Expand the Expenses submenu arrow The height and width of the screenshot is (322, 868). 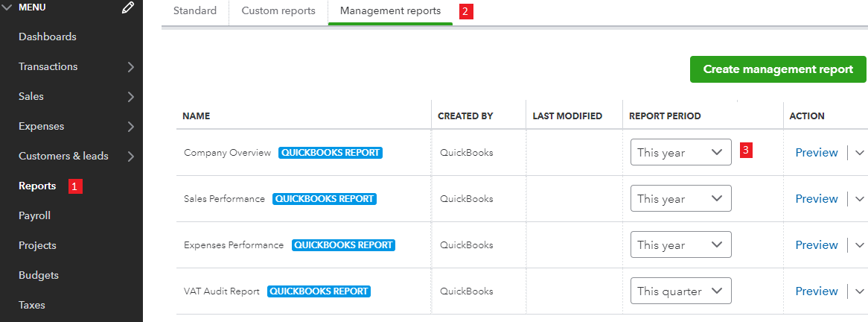click(x=131, y=127)
